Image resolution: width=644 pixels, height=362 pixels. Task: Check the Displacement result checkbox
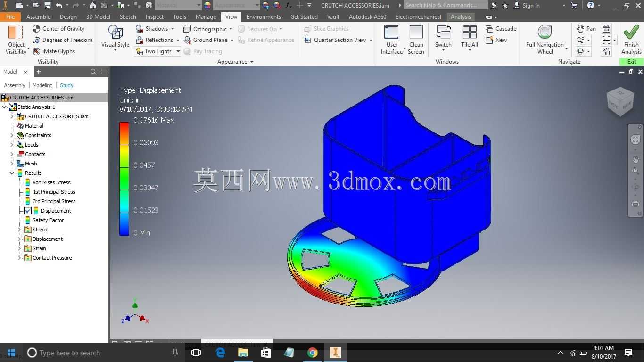[28, 211]
